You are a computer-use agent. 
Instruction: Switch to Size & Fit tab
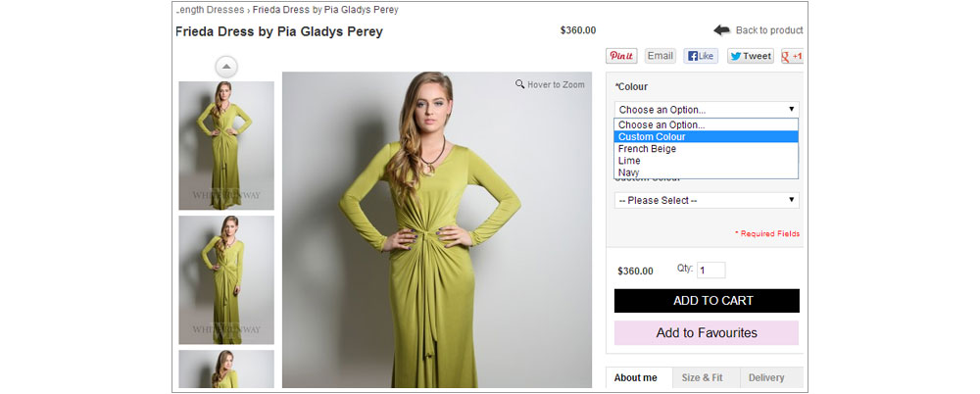point(704,377)
